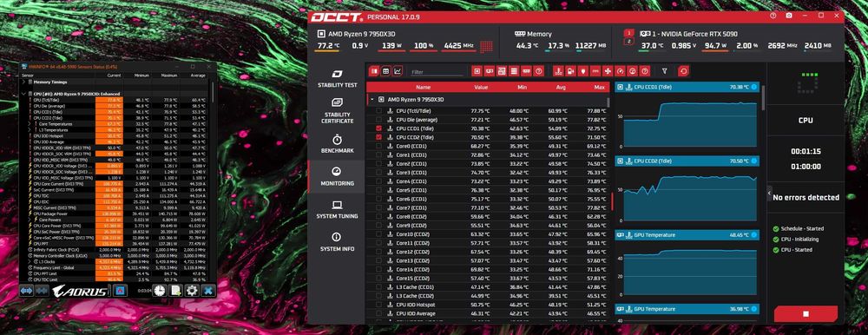This screenshot has height=335, width=868.
Task: Click HWiNFO log file icon
Action: [x=176, y=290]
